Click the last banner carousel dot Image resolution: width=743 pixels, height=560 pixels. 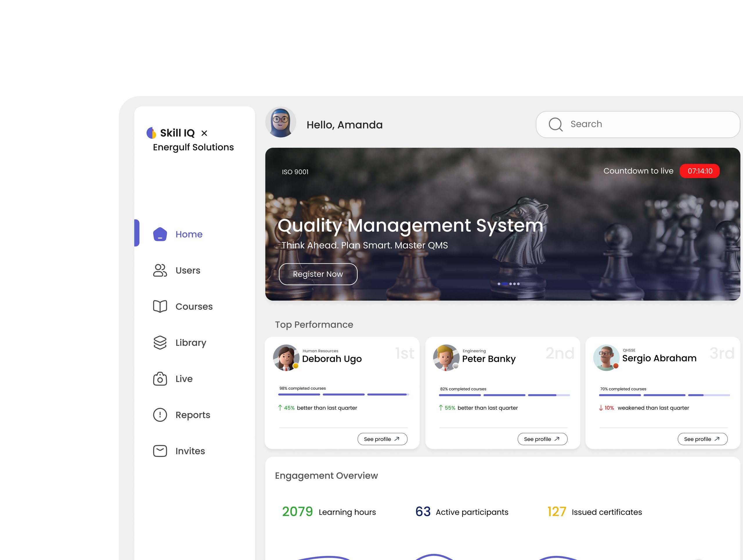[518, 284]
